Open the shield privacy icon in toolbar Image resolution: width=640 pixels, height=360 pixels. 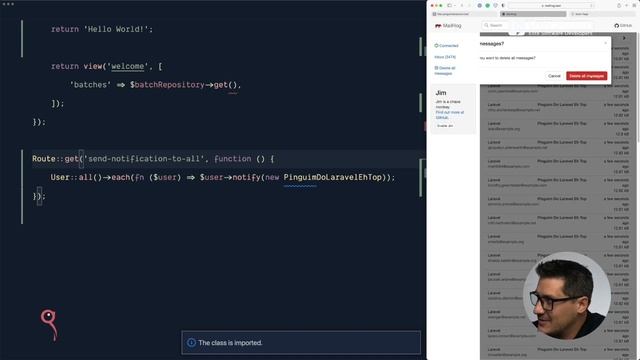pyautogui.click(x=496, y=6)
